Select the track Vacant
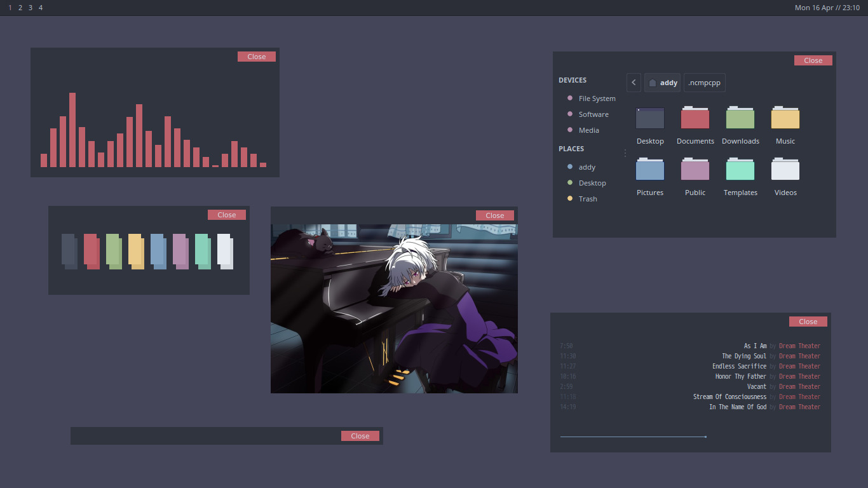 point(757,387)
